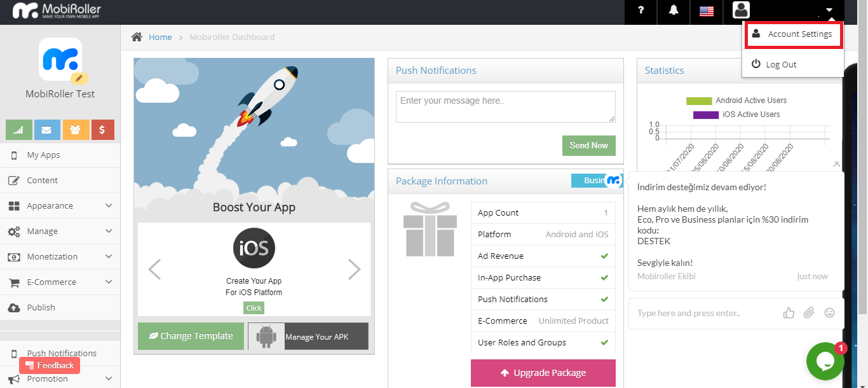Click the paperclip attachment icon in chat
The width and height of the screenshot is (868, 388).
click(x=809, y=312)
